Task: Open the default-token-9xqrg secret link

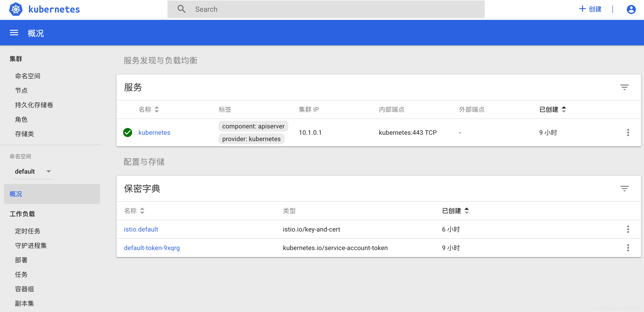Action: click(x=152, y=248)
